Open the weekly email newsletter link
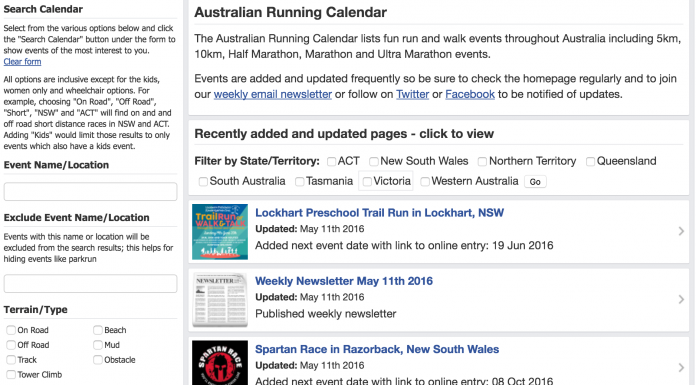 273,94
